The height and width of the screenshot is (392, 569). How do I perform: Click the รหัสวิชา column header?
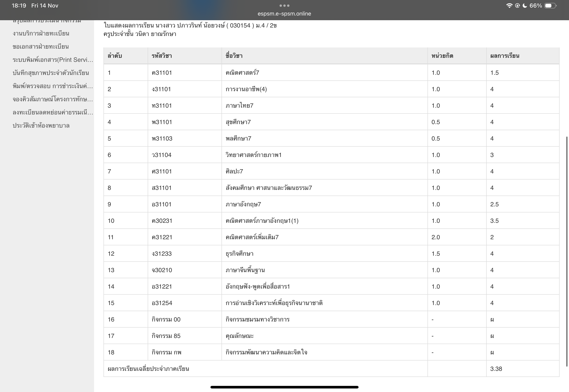[162, 56]
